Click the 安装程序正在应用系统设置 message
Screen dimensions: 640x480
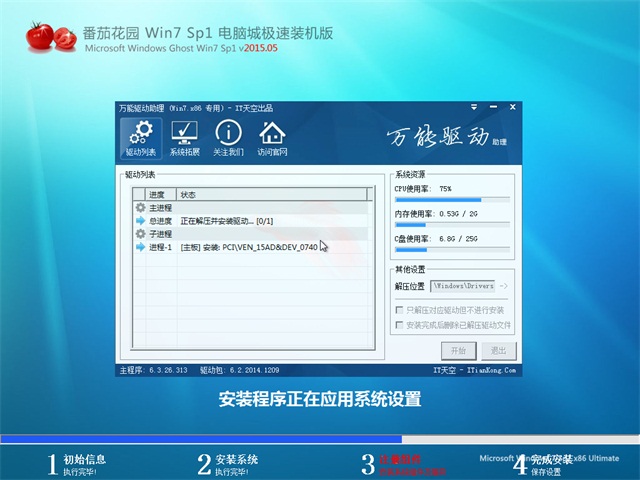320,399
